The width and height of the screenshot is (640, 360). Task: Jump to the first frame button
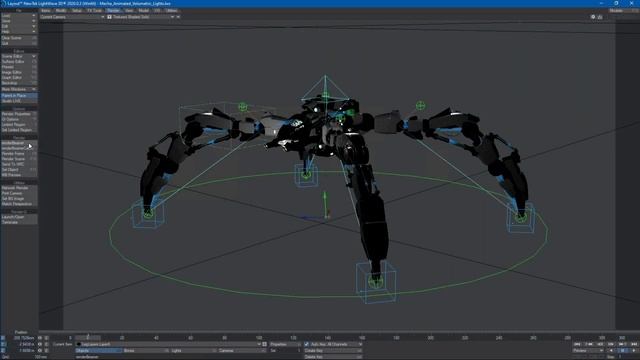[x=577, y=344]
